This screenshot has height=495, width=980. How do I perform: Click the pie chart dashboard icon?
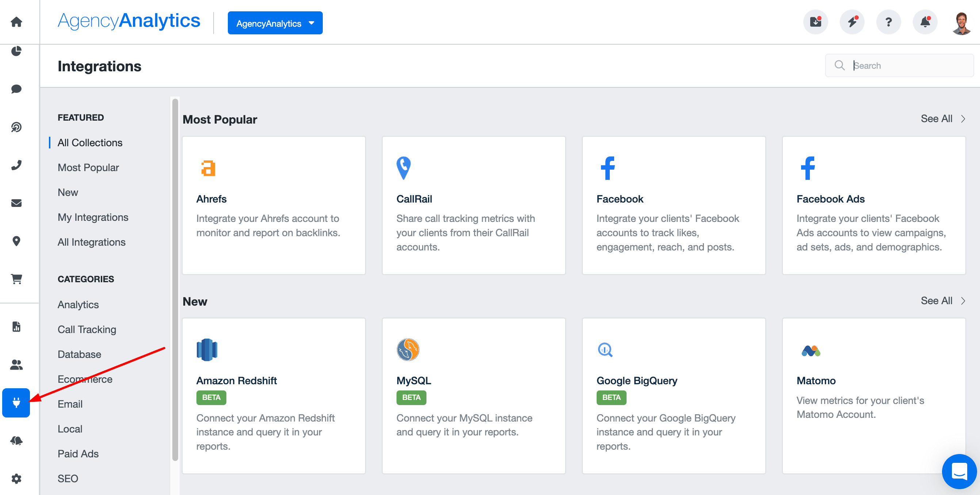(x=16, y=51)
